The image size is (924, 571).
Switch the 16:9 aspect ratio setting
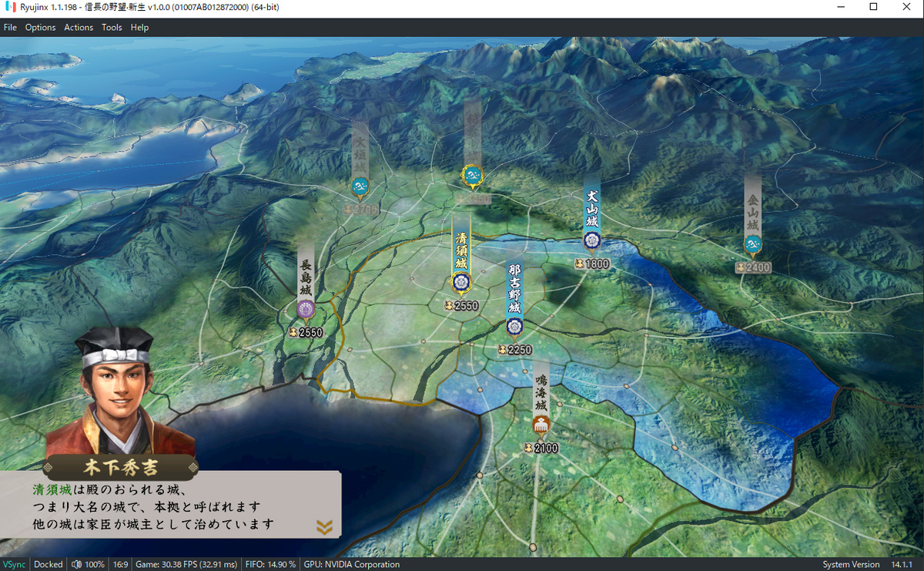(120, 564)
